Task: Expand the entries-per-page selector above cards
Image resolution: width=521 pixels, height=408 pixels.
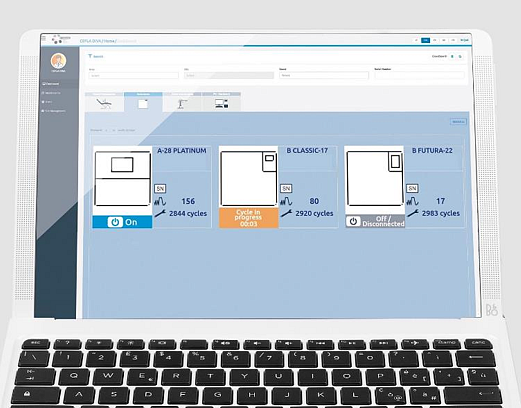Action: [107, 130]
